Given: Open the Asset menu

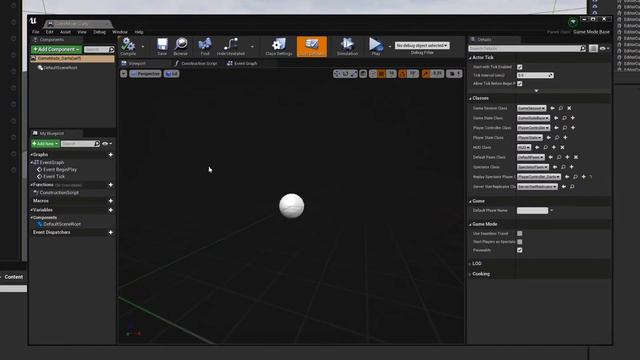Looking at the screenshot, I should tap(65, 32).
